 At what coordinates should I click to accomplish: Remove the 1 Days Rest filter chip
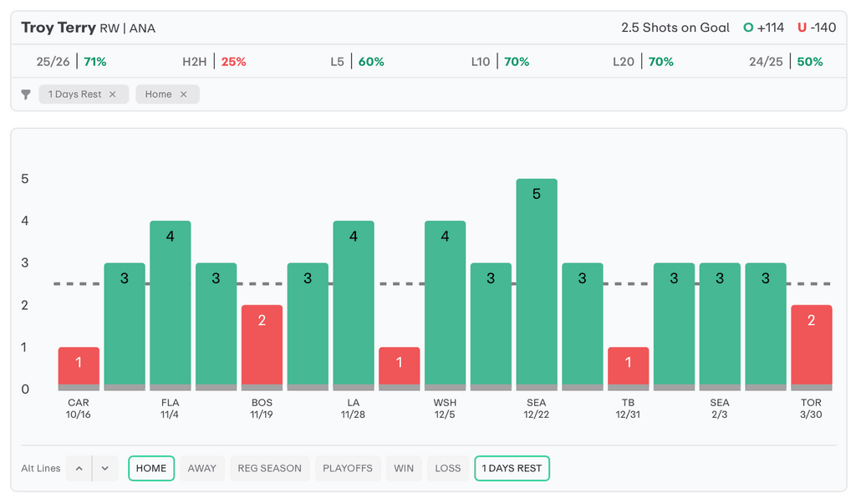(113, 94)
